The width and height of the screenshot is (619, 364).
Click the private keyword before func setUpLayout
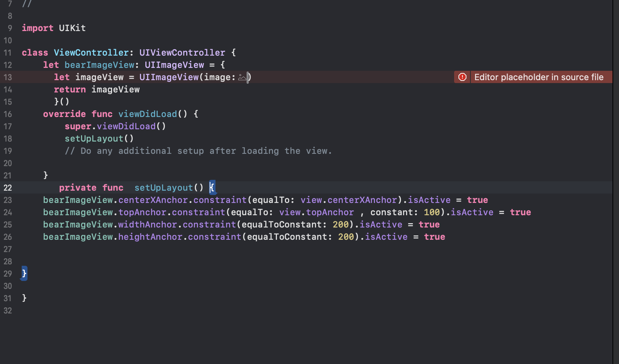(x=77, y=188)
